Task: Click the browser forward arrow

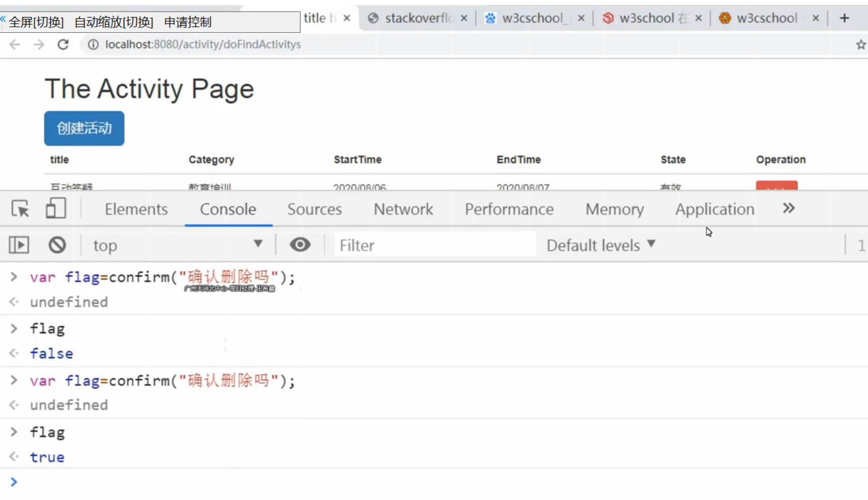Action: tap(39, 44)
